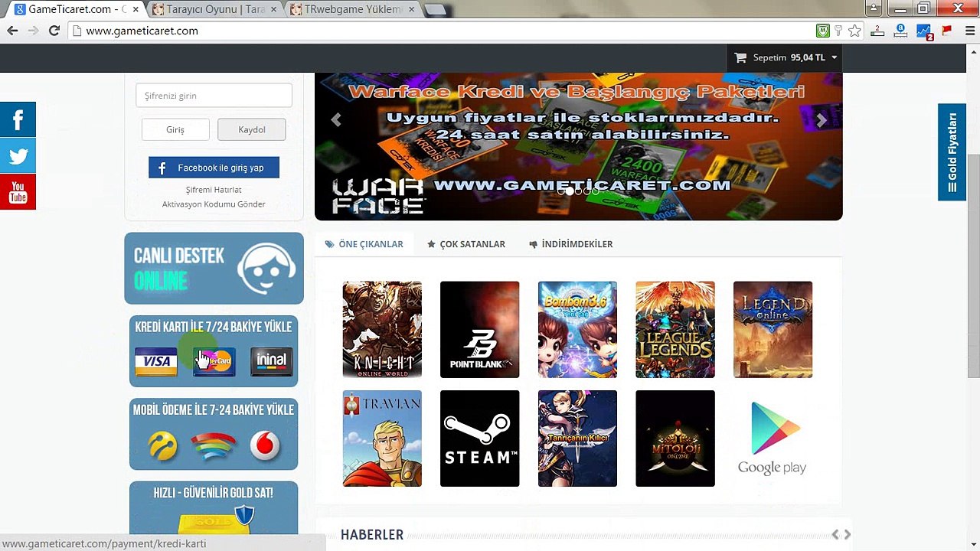Go back with the browser back arrow

click(12, 31)
